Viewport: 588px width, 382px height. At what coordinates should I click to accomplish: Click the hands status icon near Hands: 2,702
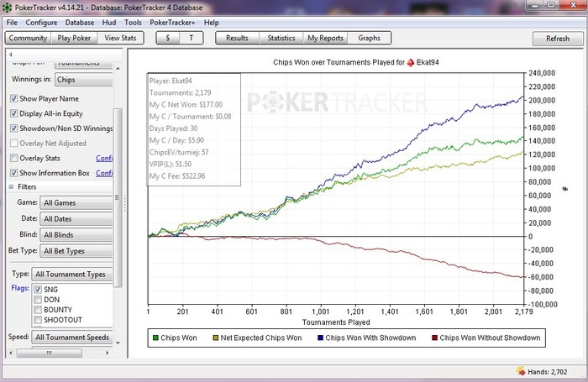tap(521, 371)
